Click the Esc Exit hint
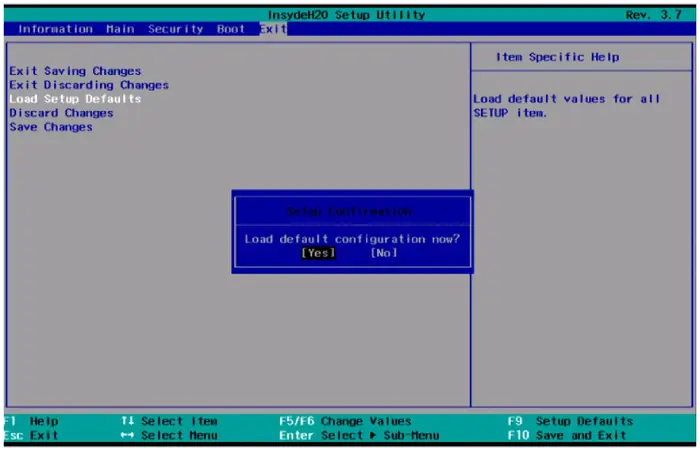The height and width of the screenshot is (450, 700). [31, 435]
